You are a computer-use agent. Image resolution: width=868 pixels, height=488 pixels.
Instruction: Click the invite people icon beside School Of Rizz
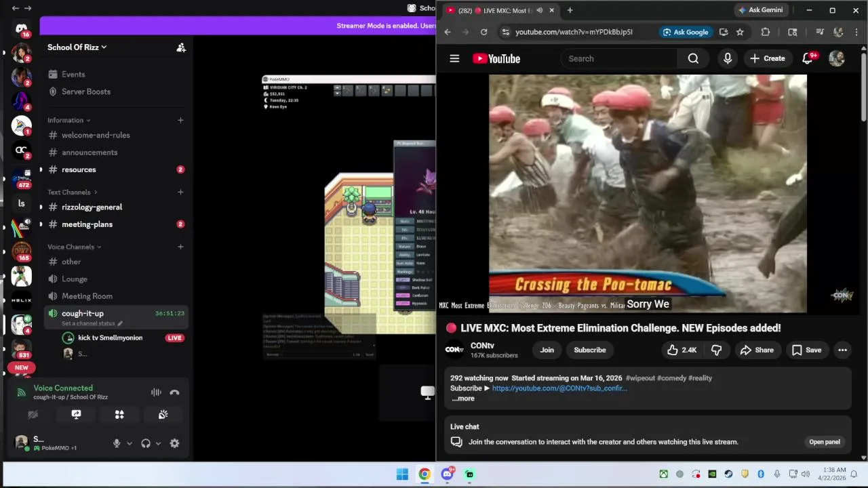[x=181, y=47]
